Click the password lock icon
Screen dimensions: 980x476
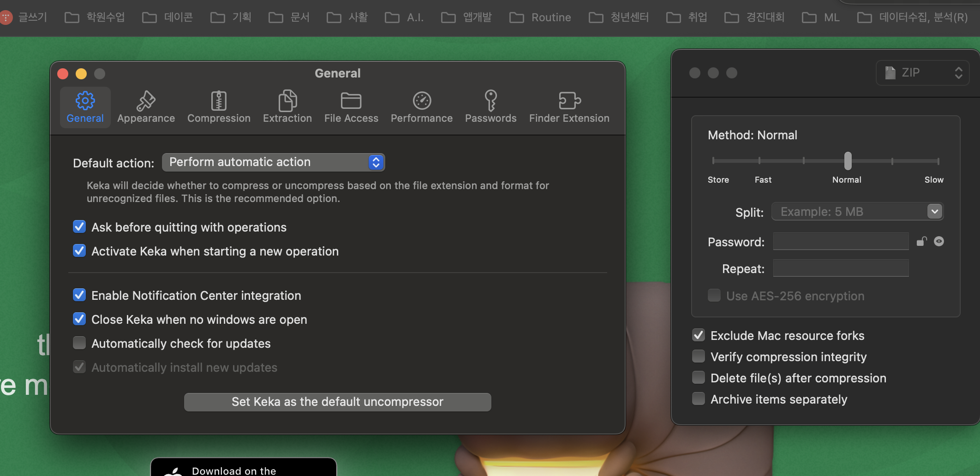click(921, 241)
